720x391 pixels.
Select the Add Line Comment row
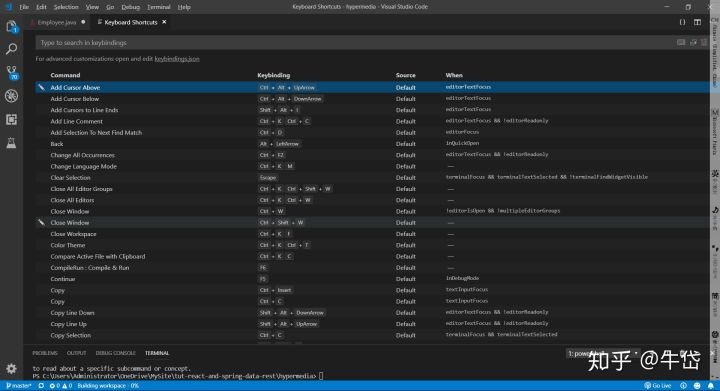pos(372,121)
